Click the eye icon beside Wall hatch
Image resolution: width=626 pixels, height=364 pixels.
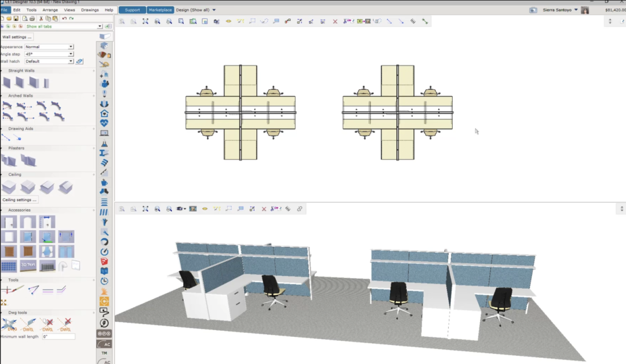click(79, 61)
